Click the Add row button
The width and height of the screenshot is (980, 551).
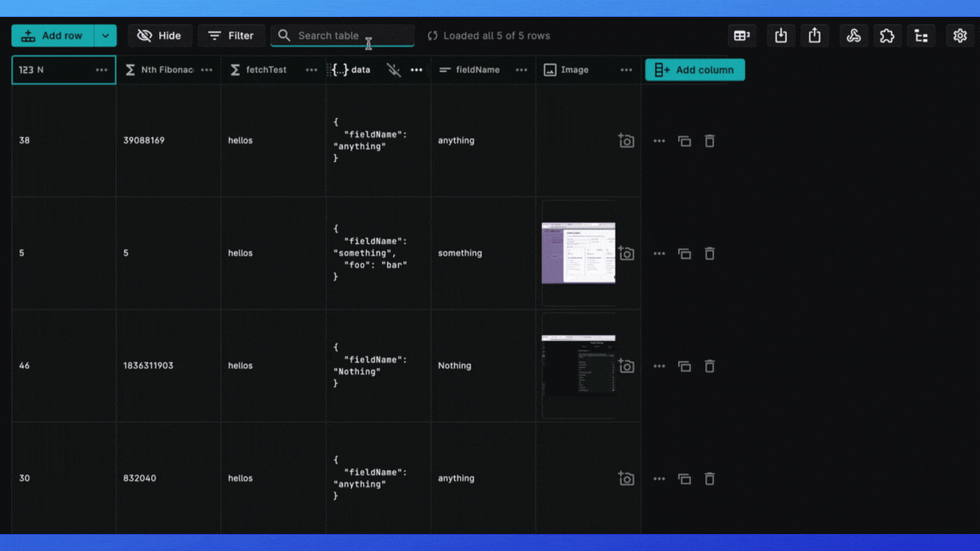click(52, 36)
